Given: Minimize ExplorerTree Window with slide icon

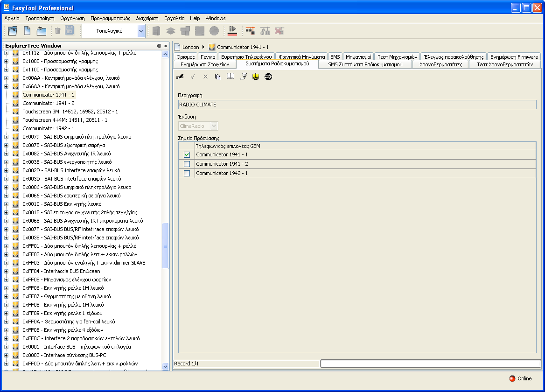Looking at the screenshot, I should [x=159, y=46].
